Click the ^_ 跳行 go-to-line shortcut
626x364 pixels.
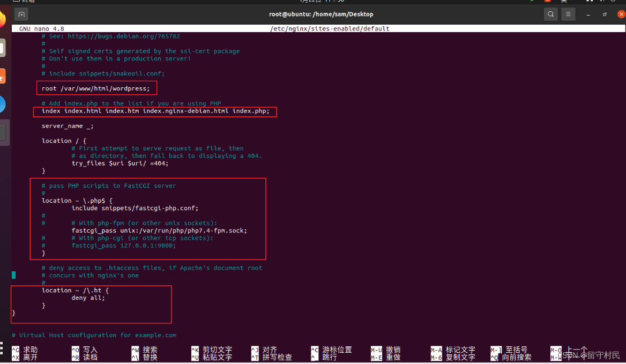tap(324, 357)
